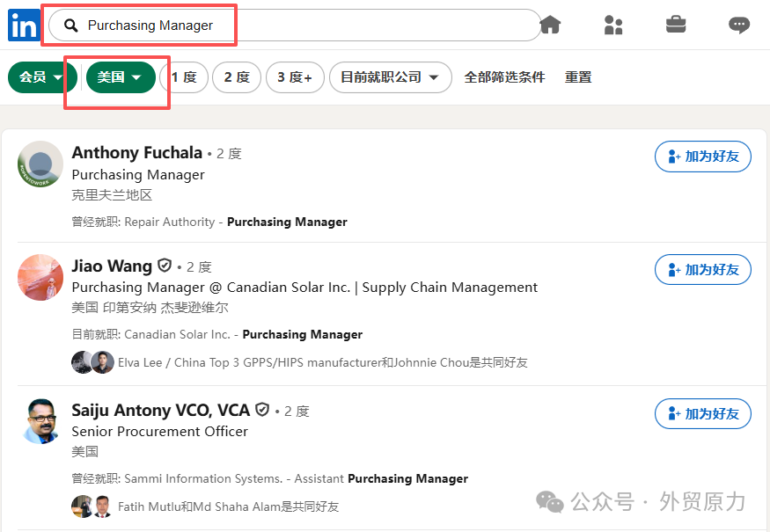Screen dimensions: 770x532
Task: Click into the Purchasing Manager search field
Action: (x=295, y=25)
